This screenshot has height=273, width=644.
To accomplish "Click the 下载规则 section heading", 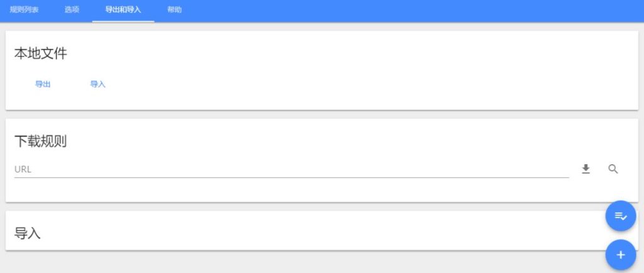I will pyautogui.click(x=41, y=142).
